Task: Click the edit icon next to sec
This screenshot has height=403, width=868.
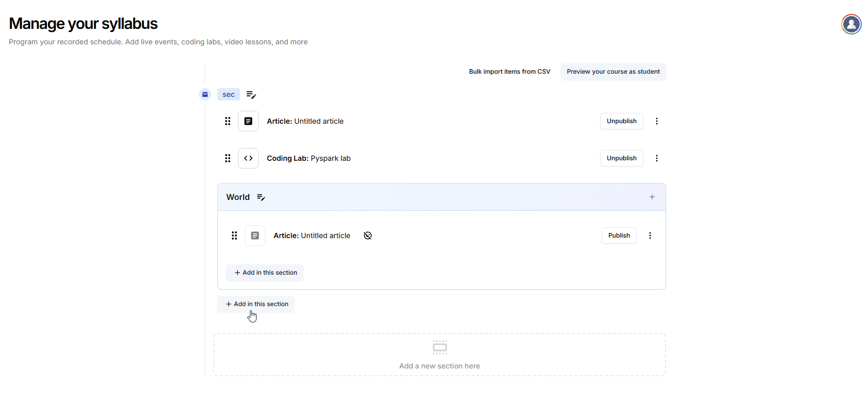Action: [251, 95]
